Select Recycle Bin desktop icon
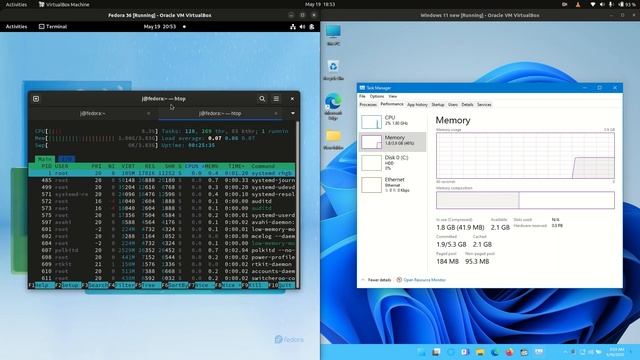 (333, 70)
